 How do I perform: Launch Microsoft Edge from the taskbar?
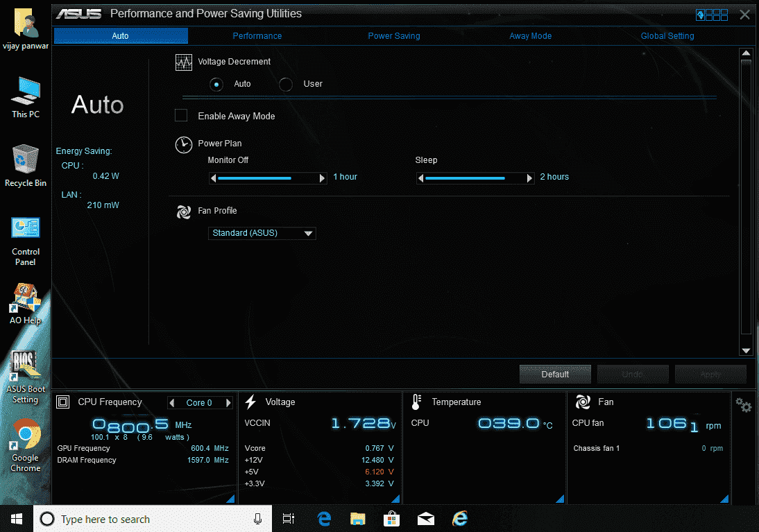324,519
